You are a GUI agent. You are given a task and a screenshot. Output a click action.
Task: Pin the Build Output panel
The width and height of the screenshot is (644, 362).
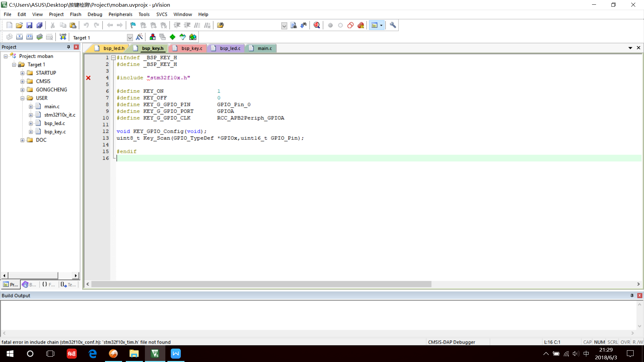point(632,295)
